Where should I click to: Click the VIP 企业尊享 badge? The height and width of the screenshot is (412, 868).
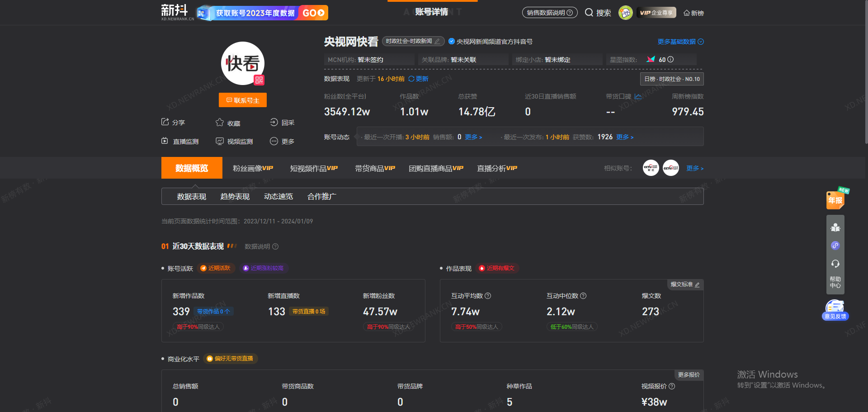[x=656, y=13]
